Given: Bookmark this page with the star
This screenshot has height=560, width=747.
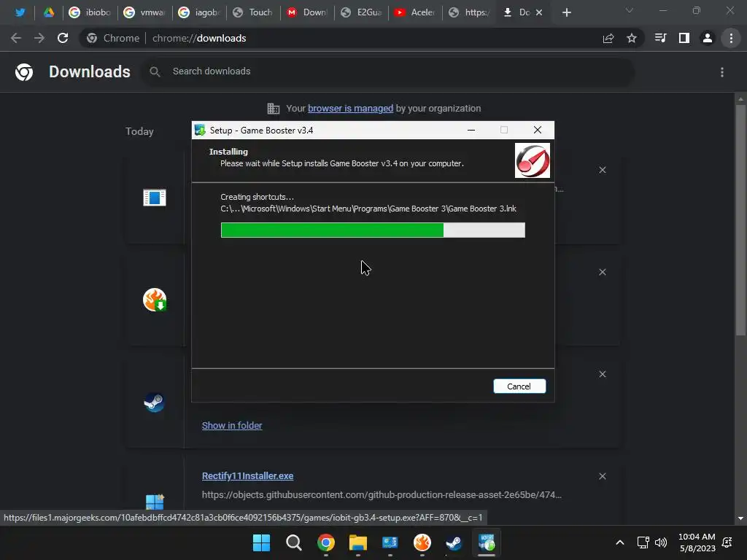Looking at the screenshot, I should (x=632, y=38).
